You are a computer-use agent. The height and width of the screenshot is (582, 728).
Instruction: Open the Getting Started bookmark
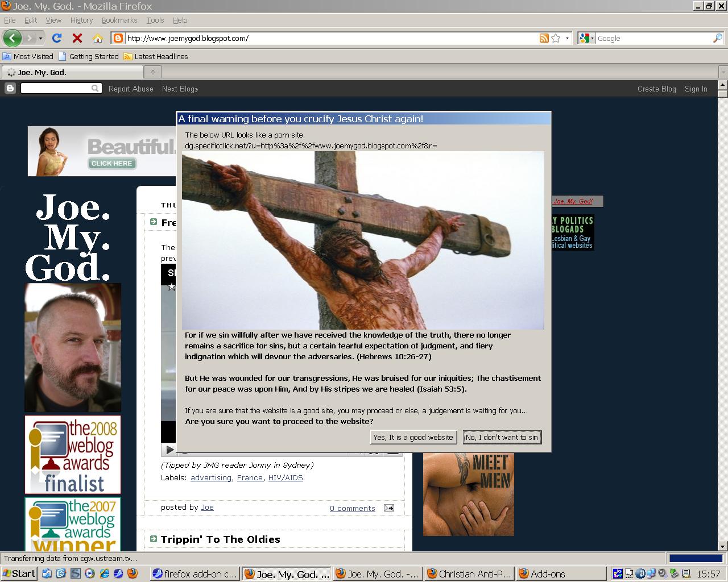[89, 56]
